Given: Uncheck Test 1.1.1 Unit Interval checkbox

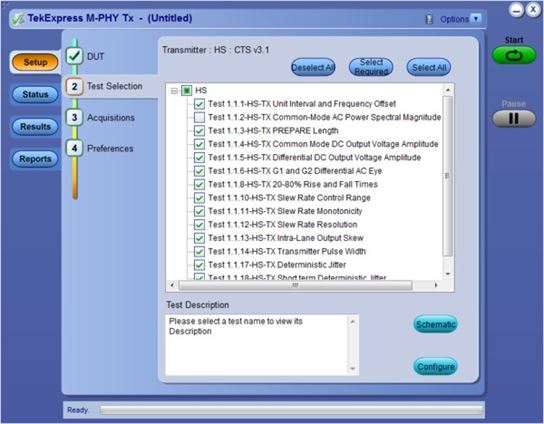Looking at the screenshot, I should 199,104.
